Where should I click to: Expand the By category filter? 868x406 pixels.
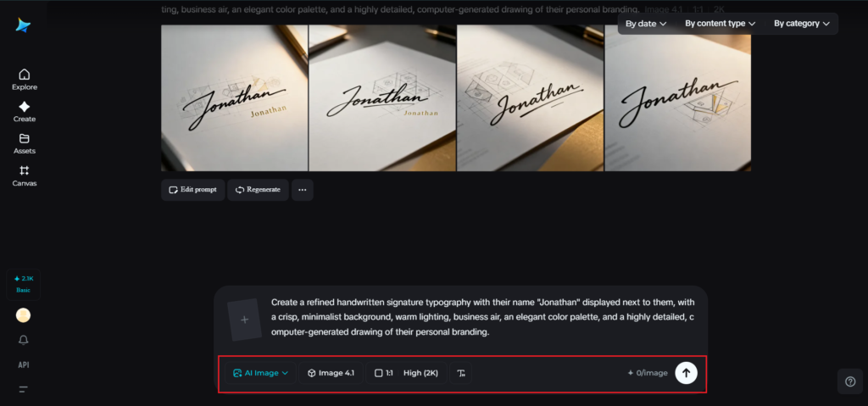[x=802, y=24]
